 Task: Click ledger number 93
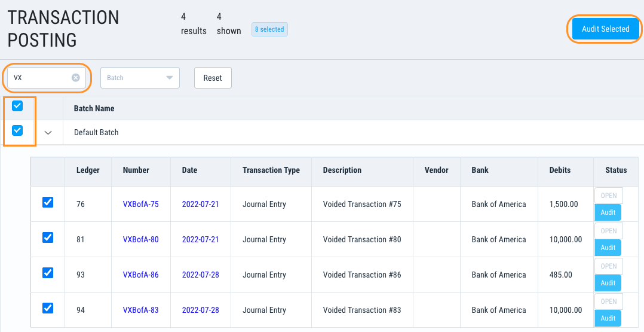81,275
